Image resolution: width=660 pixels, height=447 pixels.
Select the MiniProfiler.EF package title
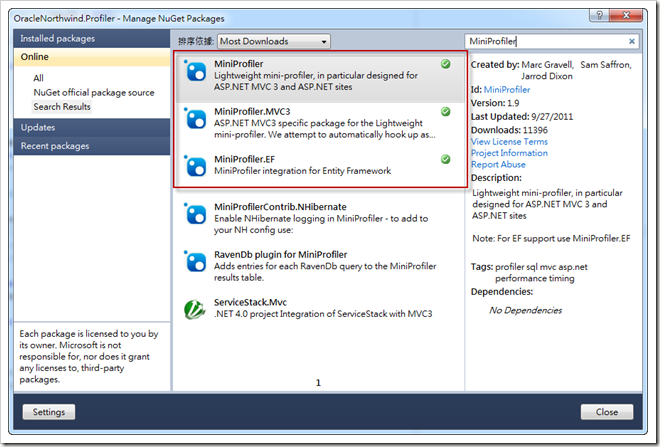[245, 159]
